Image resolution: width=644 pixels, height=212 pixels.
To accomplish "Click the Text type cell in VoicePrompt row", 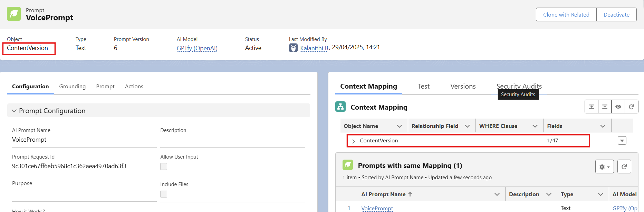I will pos(566,208).
